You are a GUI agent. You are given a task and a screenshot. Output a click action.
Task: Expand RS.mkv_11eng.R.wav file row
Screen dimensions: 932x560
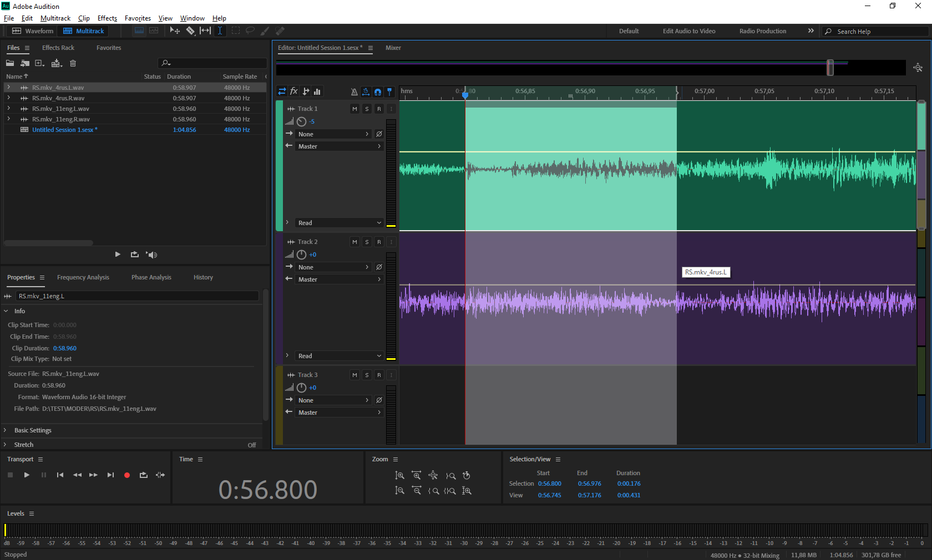point(8,119)
